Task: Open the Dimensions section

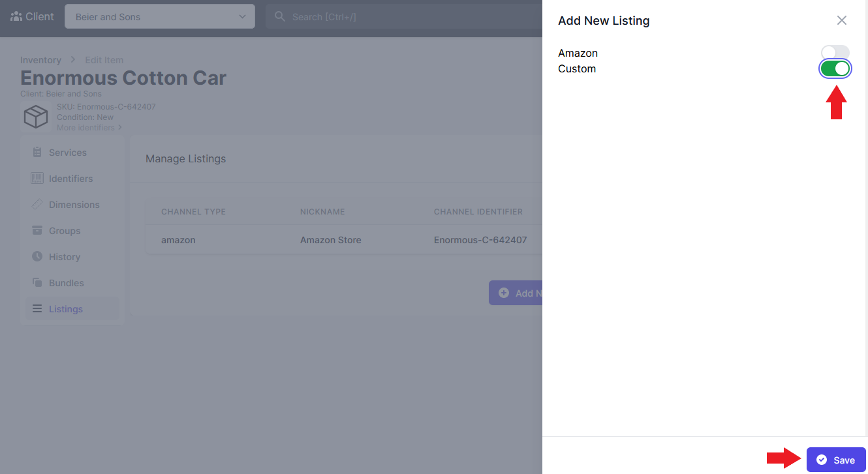Action: click(72, 205)
